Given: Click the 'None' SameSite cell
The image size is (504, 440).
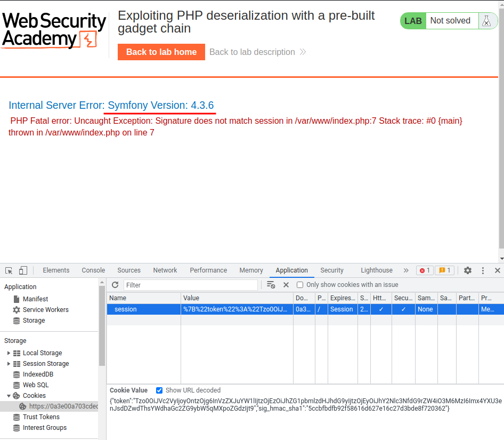Looking at the screenshot, I should pos(425,309).
